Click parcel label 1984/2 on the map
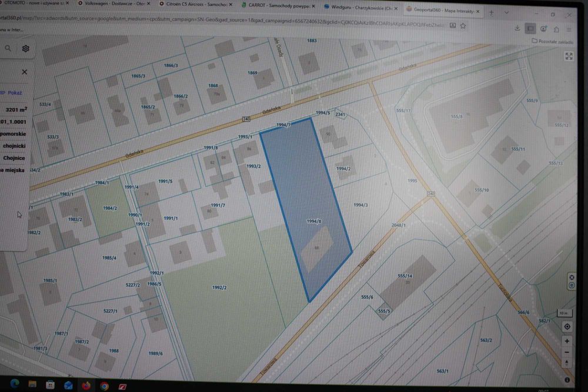Screen dimensions: 588x392 [x=110, y=208]
